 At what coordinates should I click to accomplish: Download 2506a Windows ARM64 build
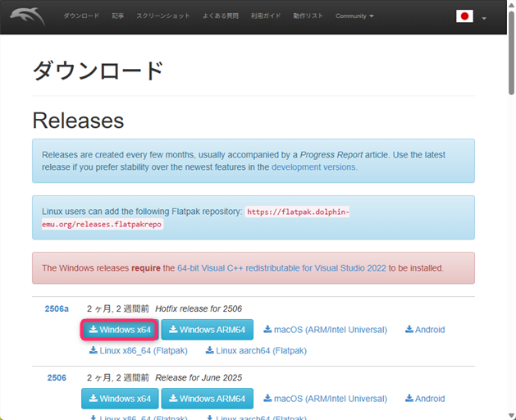207,330
